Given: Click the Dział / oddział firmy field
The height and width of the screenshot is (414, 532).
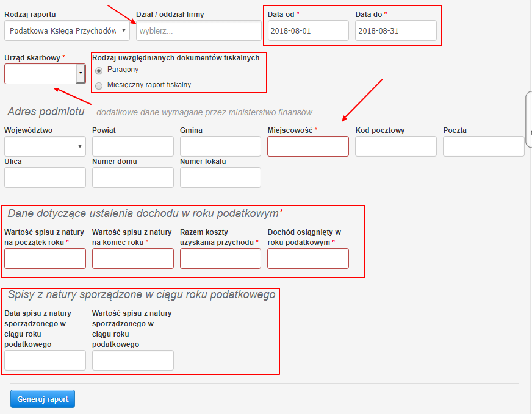Looking at the screenshot, I should pos(198,31).
